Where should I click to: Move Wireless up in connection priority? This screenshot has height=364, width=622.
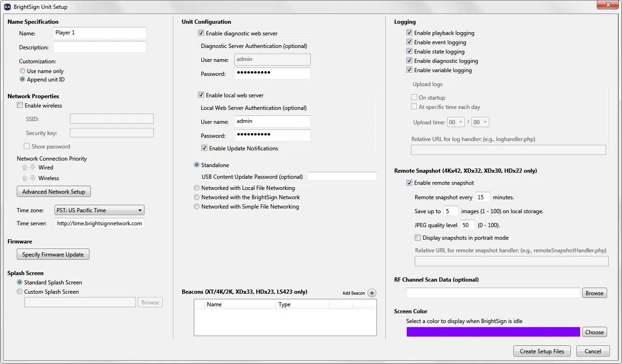tap(25, 178)
